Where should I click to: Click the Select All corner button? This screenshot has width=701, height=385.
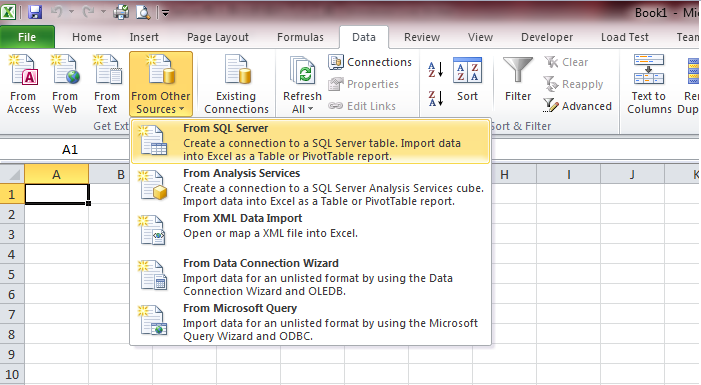12,174
